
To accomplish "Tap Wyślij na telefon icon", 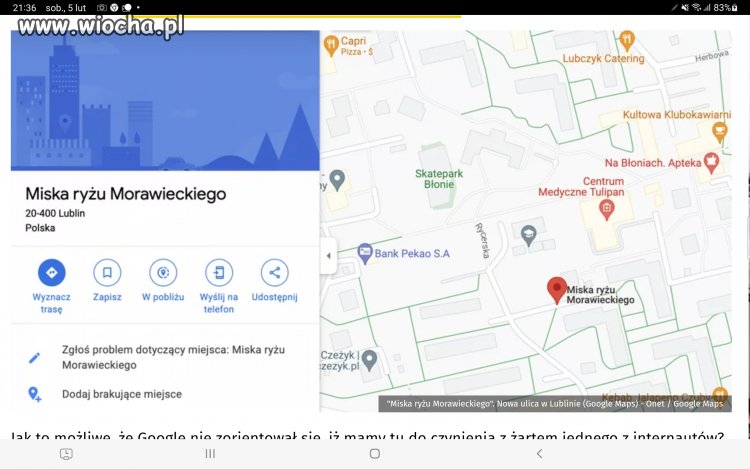I will [x=219, y=272].
